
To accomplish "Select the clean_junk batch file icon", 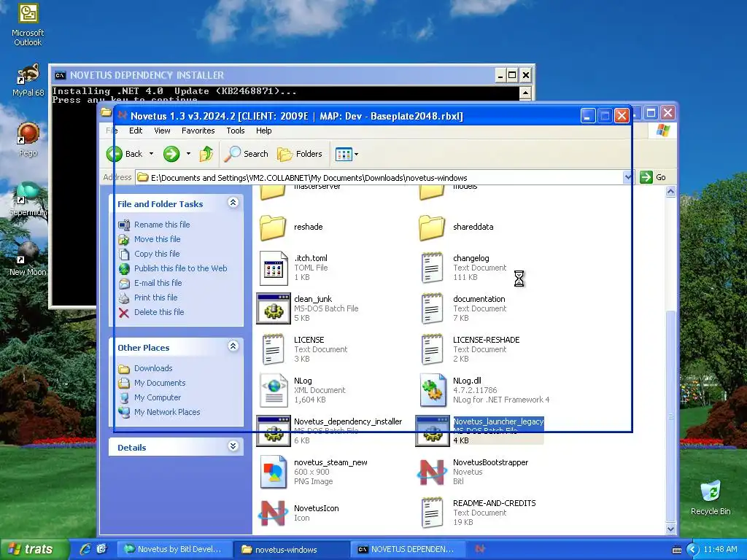I will [274, 308].
